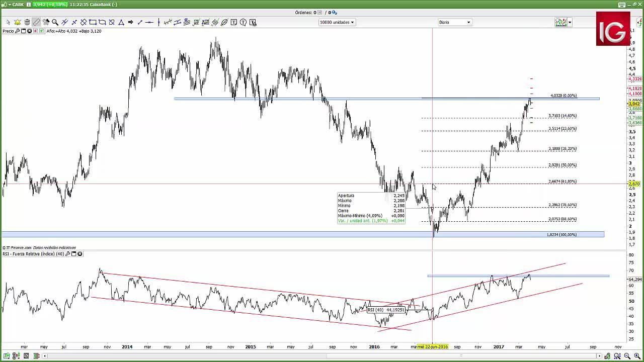Screen dimensions: 644x362
Task: Click the first bottom-left green toolbar icon
Action: [7, 356]
